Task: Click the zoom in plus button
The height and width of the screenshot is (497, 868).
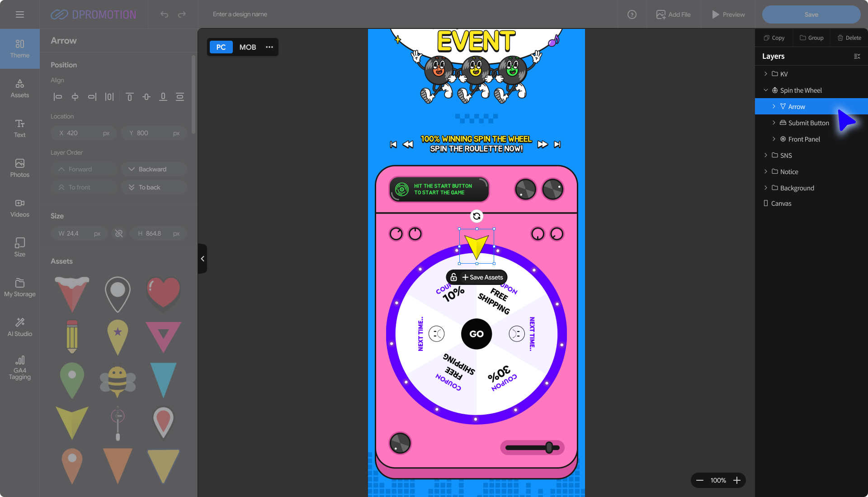Action: click(x=737, y=480)
